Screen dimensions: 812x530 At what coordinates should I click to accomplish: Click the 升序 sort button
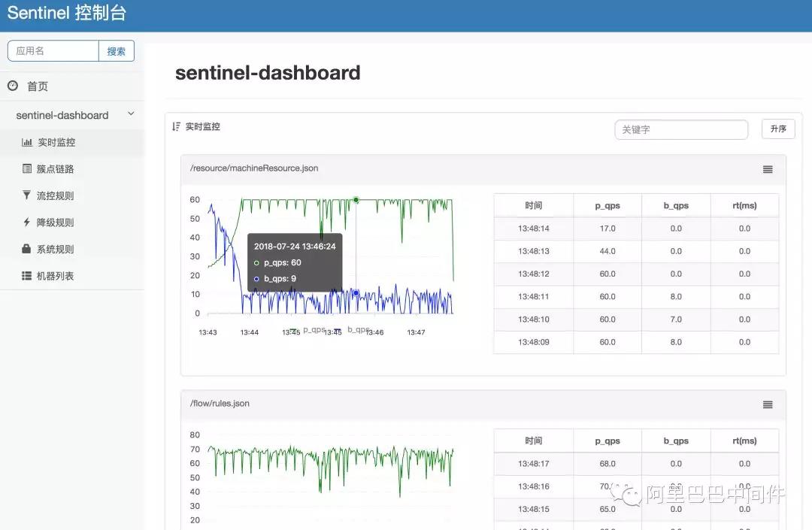(x=778, y=129)
